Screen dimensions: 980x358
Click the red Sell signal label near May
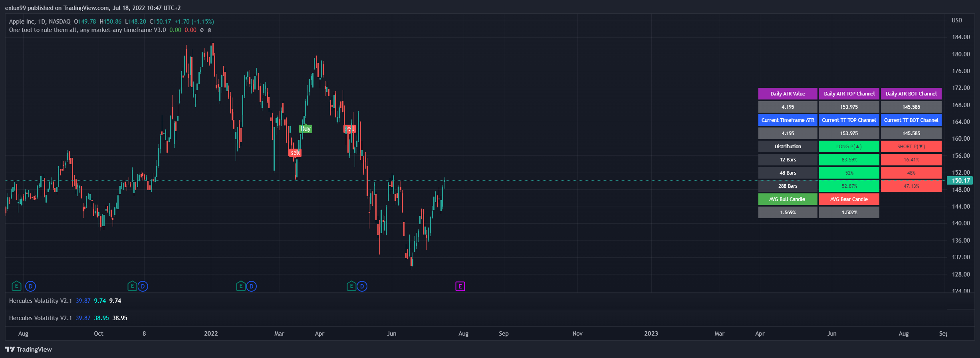pos(349,129)
